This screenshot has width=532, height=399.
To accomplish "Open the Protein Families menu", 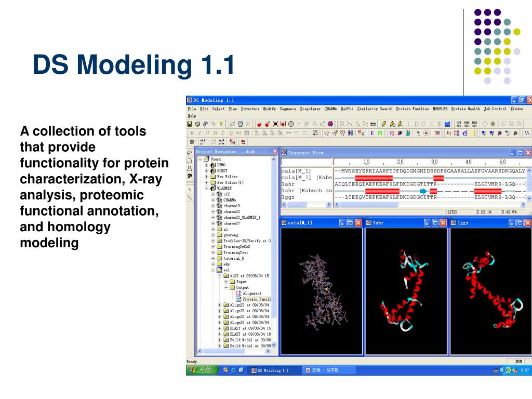I will coord(412,109).
